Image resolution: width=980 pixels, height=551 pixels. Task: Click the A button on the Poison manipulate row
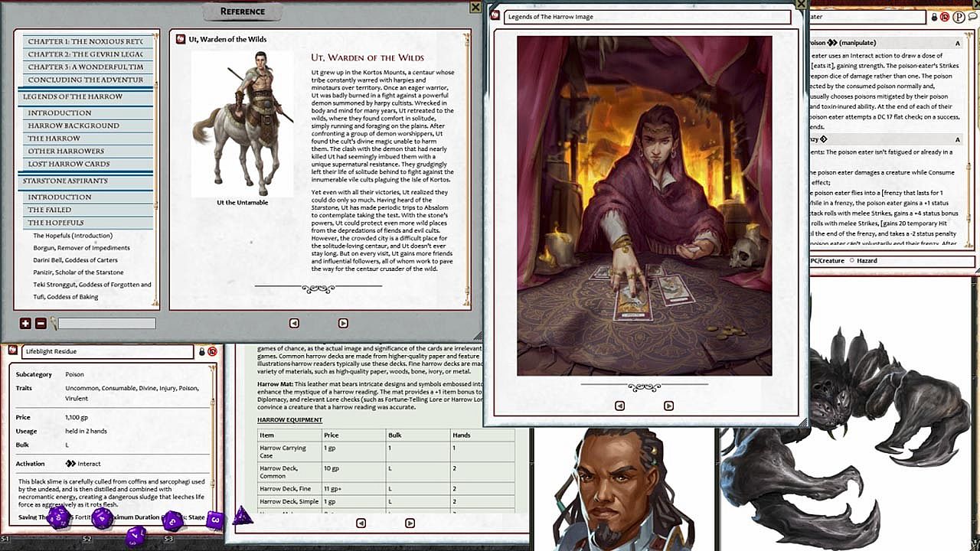coord(957,44)
